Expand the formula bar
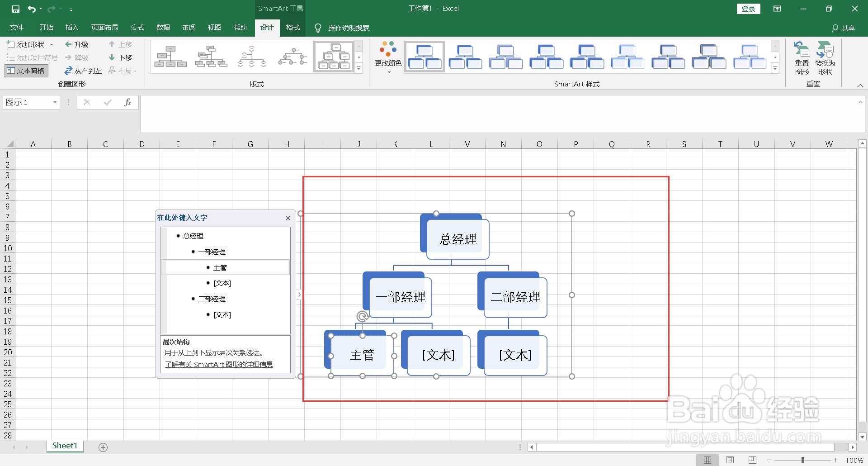 [860, 102]
